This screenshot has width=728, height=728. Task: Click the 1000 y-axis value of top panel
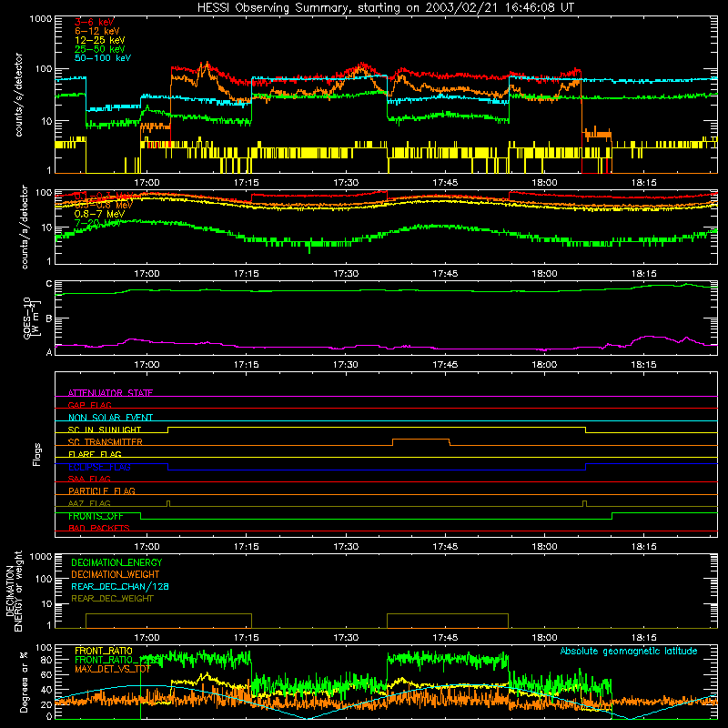tap(41, 19)
